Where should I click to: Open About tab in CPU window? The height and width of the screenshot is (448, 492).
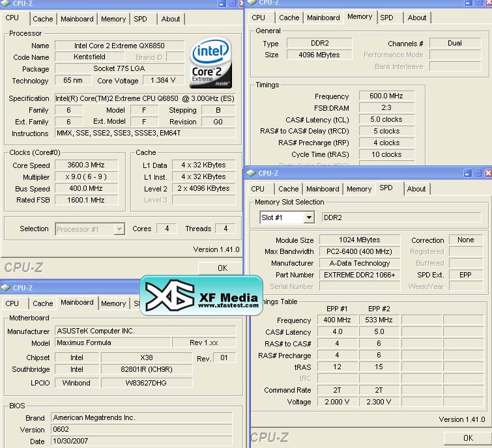pos(171,19)
